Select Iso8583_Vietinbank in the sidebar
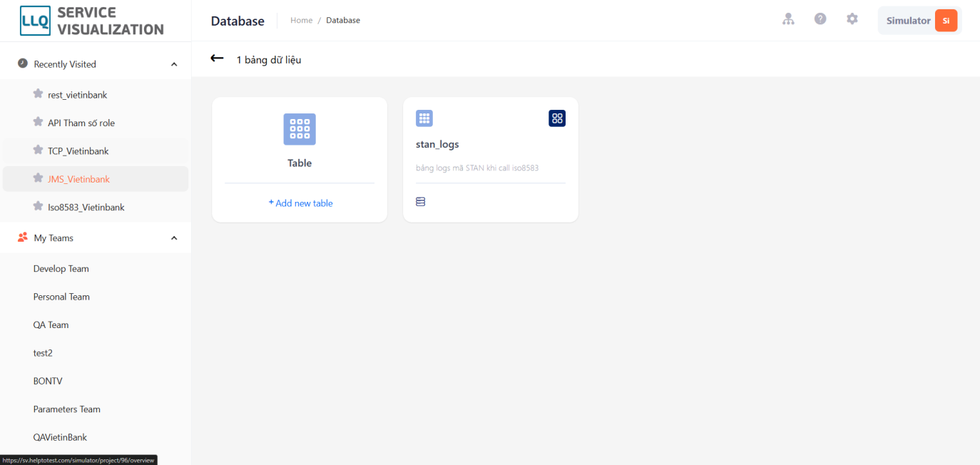Screen dimensions: 980x465 [x=86, y=208]
